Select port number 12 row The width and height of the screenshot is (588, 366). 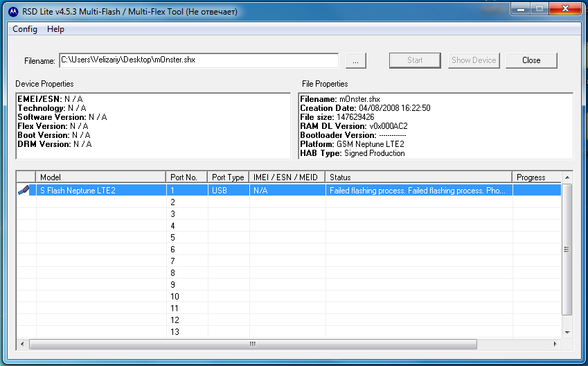pos(289,320)
